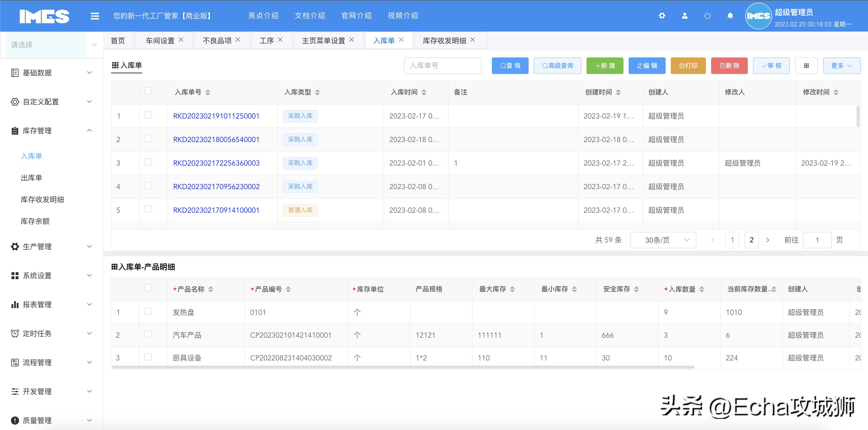This screenshot has height=430, width=868.
Task: Click the user account icon in the header
Action: (x=685, y=16)
